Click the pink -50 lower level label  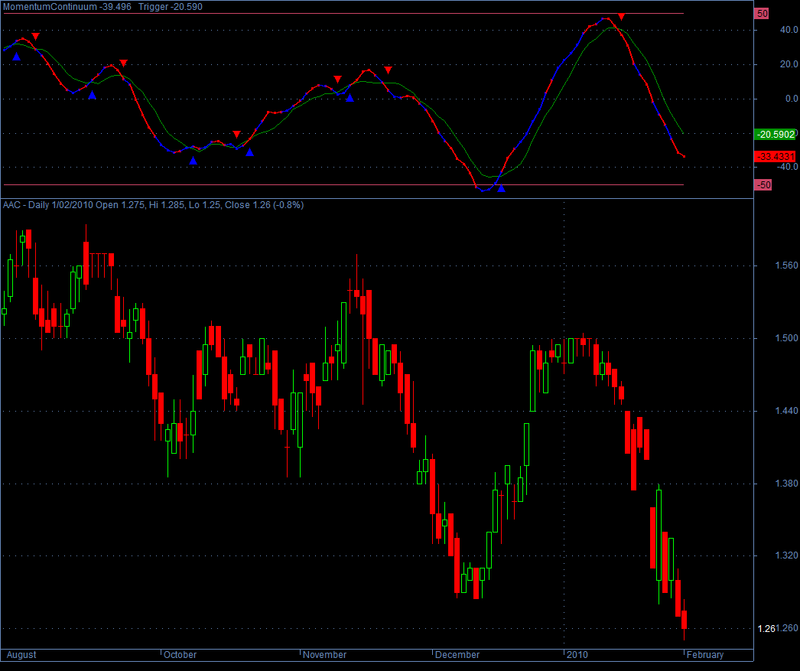coord(763,185)
